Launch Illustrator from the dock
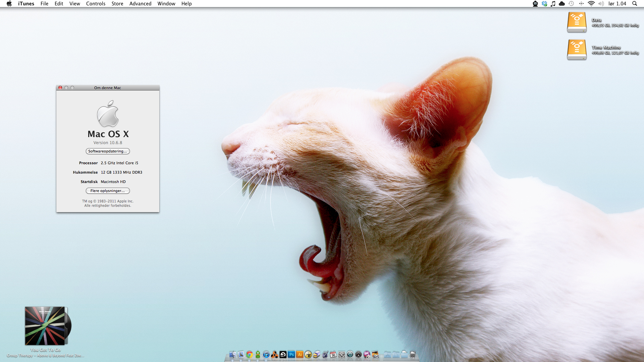 [x=300, y=354]
